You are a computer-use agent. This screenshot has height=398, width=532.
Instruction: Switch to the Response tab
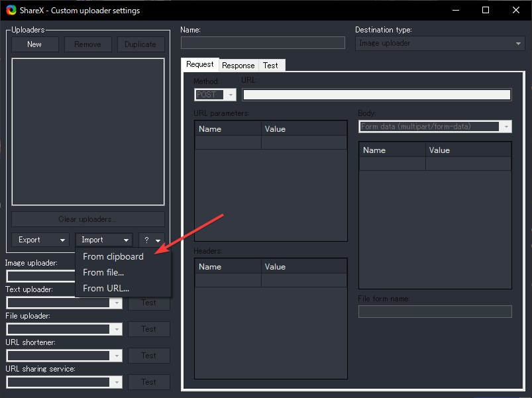(x=239, y=66)
